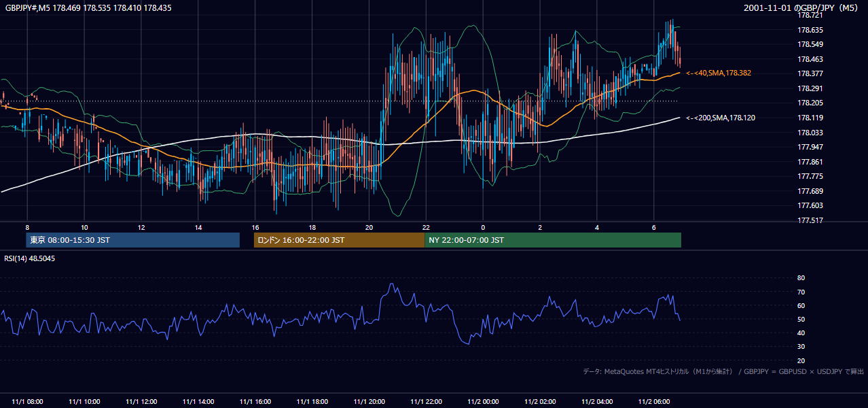The image size is (868, 408).
Task: Click the 11/2 00:00 time axis label
Action: pyautogui.click(x=483, y=402)
